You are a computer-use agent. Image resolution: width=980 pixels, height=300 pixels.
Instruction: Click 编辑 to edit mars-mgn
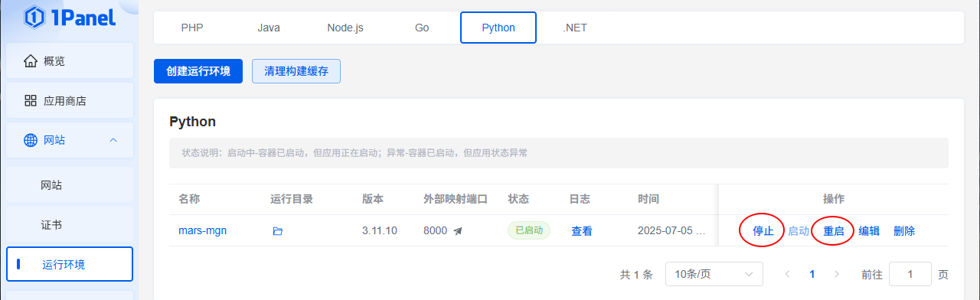869,230
